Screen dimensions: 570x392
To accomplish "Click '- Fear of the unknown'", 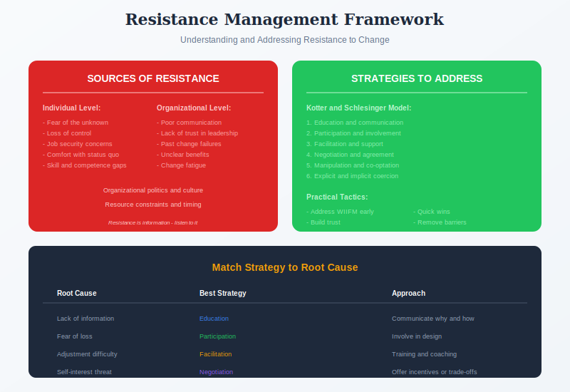I will click(76, 123).
